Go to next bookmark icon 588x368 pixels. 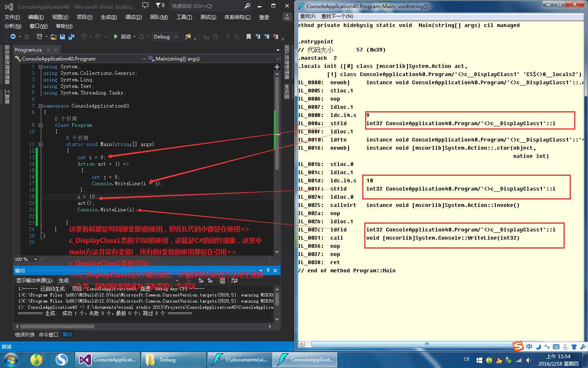[267, 37]
